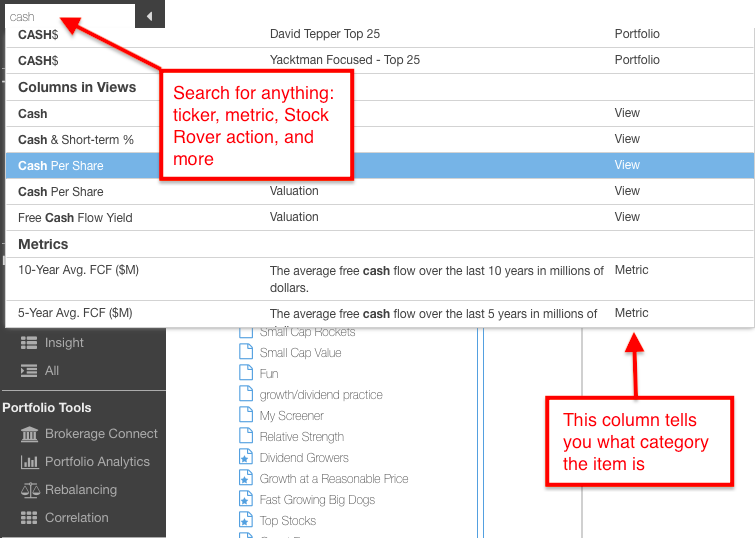Open Fast Growing Big Dogs screener
Image resolution: width=755 pixels, height=538 pixels.
tap(317, 500)
